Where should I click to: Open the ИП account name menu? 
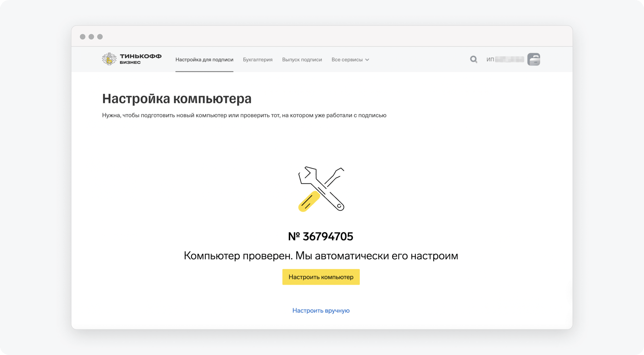pos(505,60)
